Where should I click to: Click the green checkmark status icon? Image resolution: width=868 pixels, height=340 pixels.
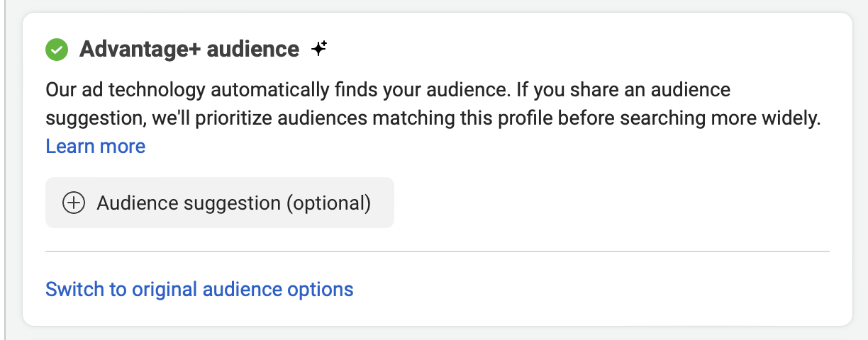(x=57, y=50)
